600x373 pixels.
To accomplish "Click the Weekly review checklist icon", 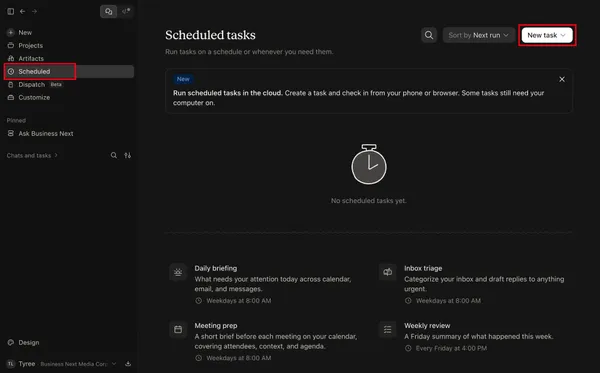I will tap(388, 329).
